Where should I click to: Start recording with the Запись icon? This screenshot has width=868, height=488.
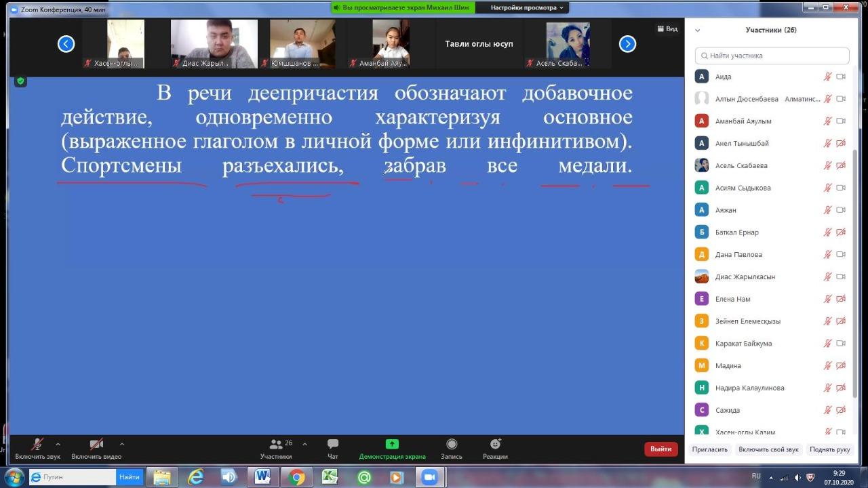(452, 444)
